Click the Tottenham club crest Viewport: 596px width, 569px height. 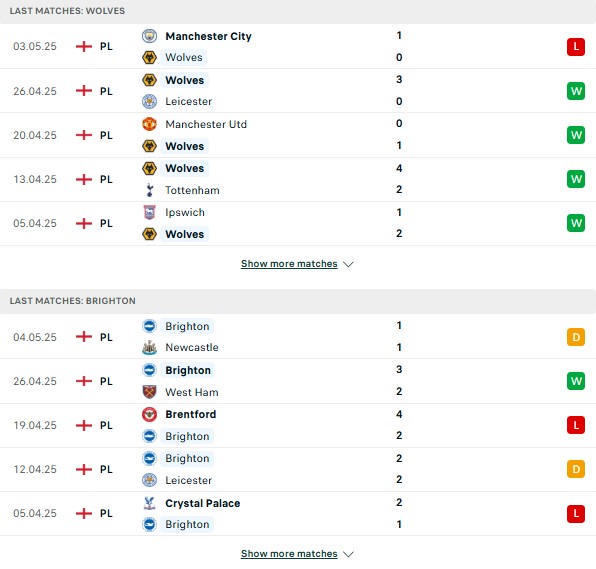tap(149, 190)
